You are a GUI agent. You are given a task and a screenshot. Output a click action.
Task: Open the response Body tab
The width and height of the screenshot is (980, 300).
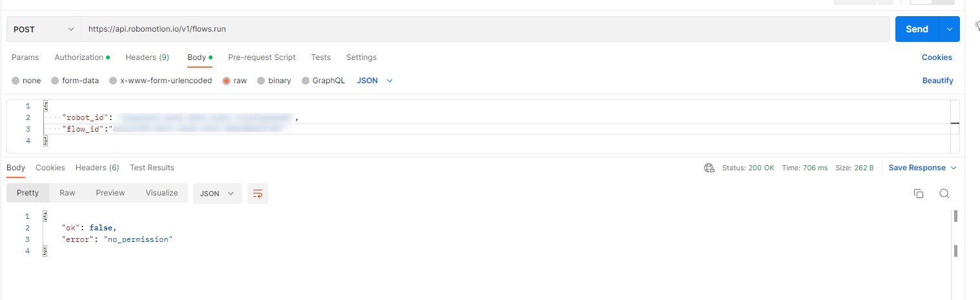[16, 168]
